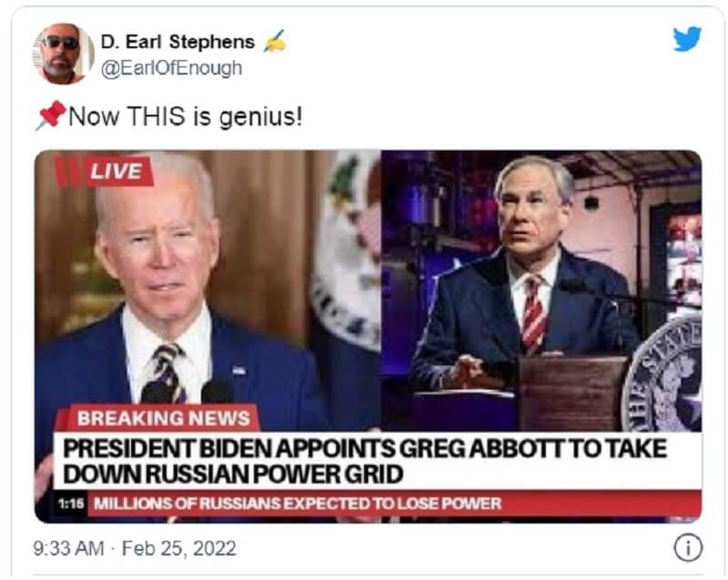Click the @EarlOfEnough handle
Image resolution: width=728 pixels, height=580 pixels.
click(171, 67)
